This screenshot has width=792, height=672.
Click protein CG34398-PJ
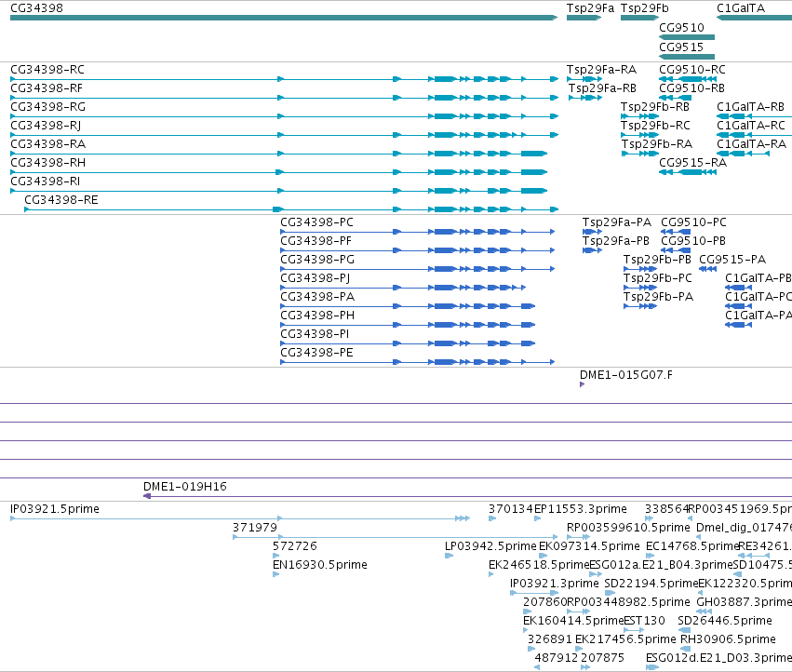coord(403,288)
